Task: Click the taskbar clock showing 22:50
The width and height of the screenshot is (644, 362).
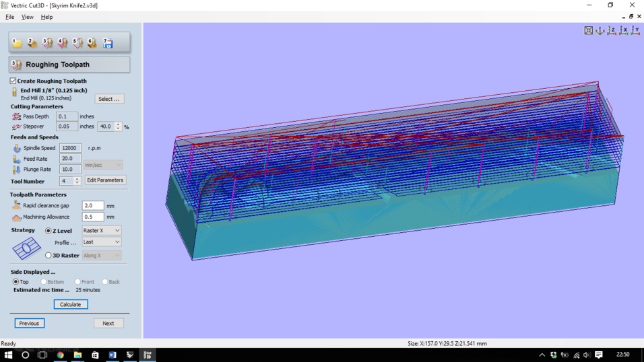Action: 622,355
